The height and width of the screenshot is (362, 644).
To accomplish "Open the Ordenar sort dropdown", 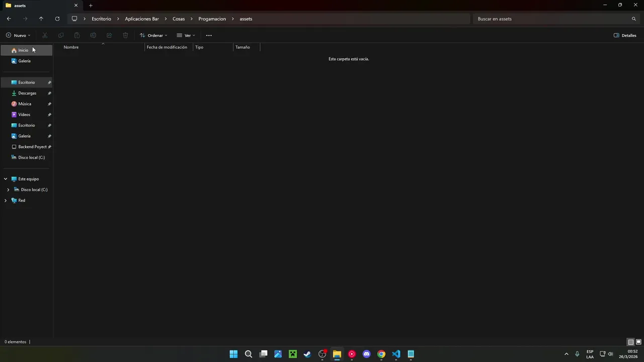I will coord(153,35).
